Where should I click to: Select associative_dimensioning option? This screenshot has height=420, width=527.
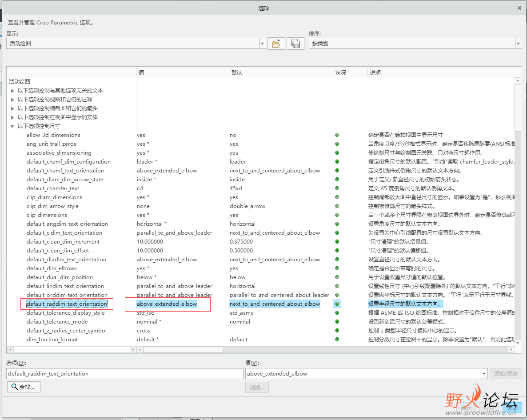click(x=59, y=153)
